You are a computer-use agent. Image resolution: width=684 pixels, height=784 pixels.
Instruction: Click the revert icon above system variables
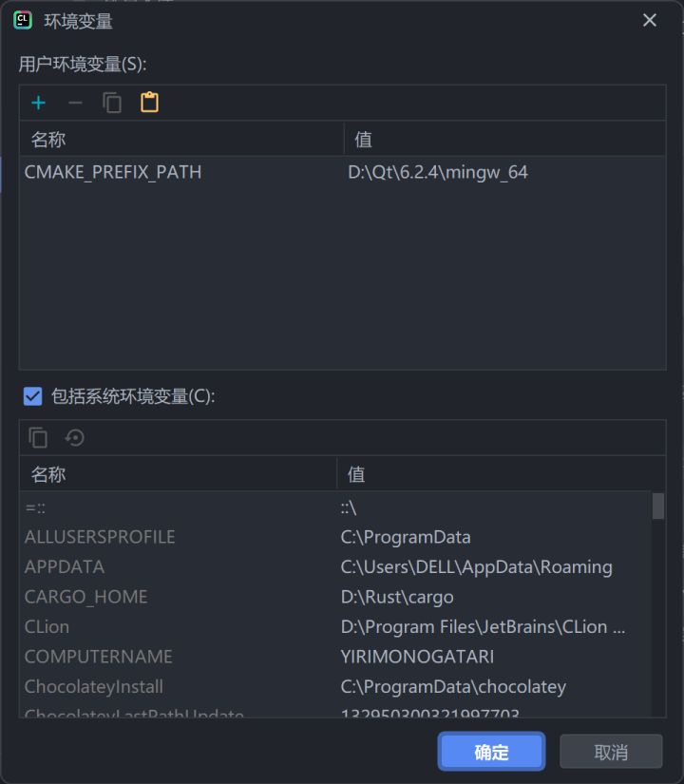75,437
